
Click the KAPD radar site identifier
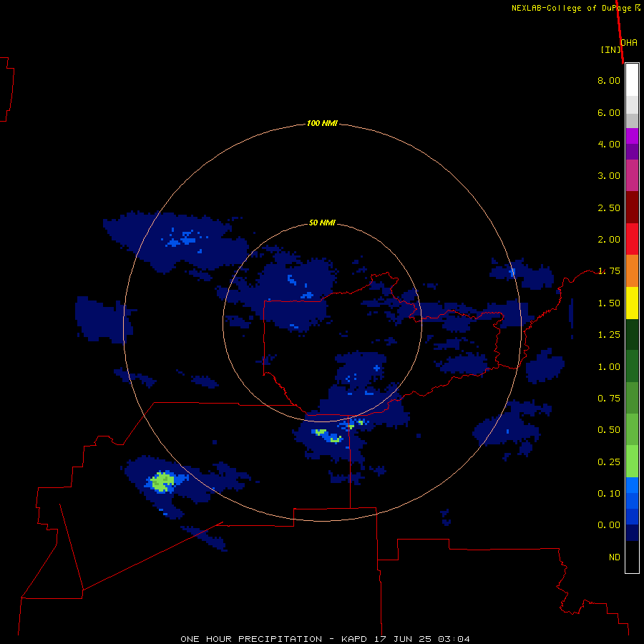(356, 639)
